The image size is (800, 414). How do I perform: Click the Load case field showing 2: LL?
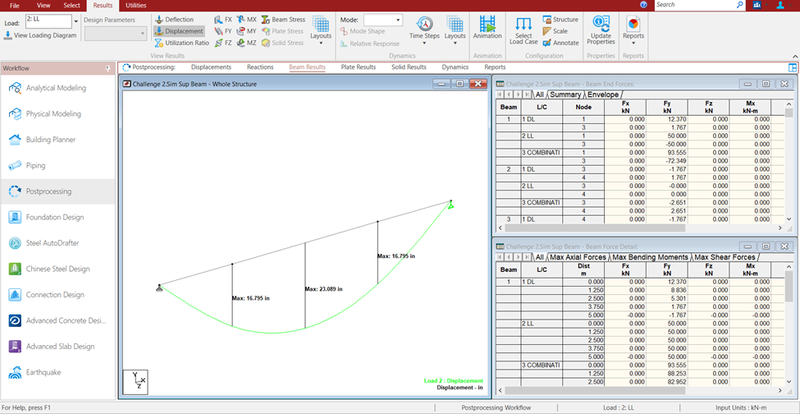click(48, 21)
